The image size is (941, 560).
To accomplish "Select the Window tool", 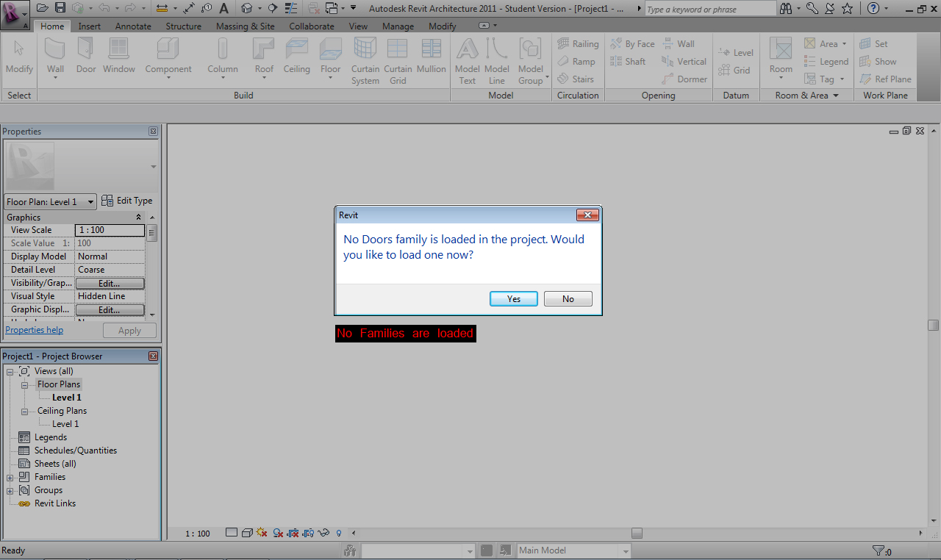I will pos(119,57).
